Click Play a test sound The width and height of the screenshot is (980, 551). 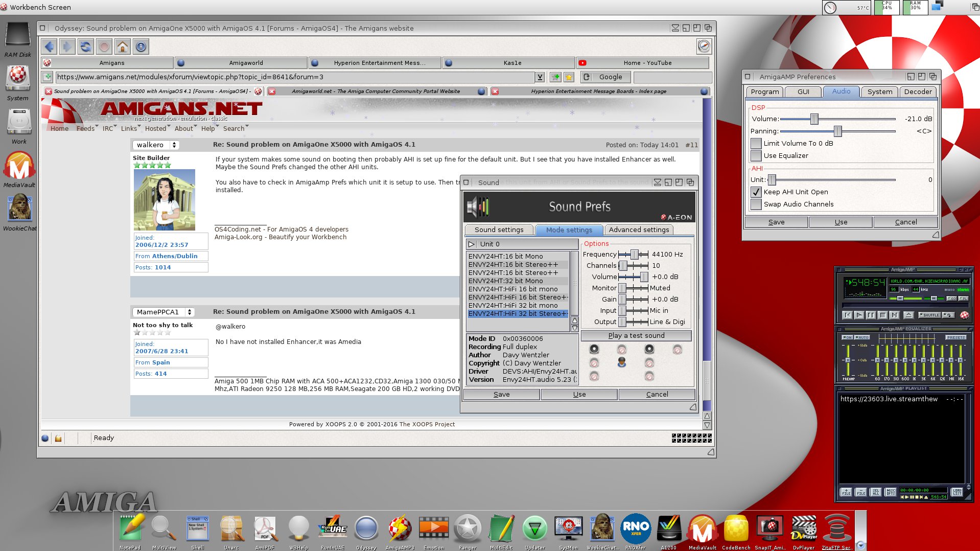click(636, 336)
